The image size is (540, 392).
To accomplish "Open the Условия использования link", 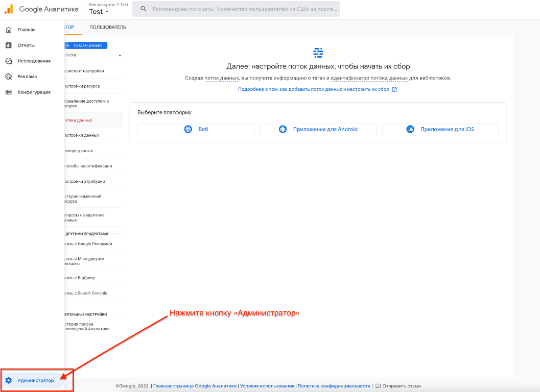I will coord(267,386).
